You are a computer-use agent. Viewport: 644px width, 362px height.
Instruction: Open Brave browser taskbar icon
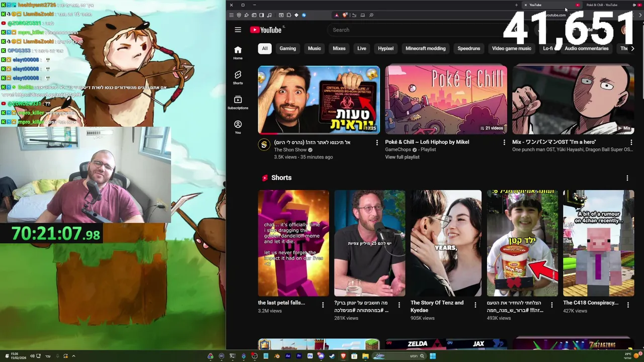coord(343,356)
